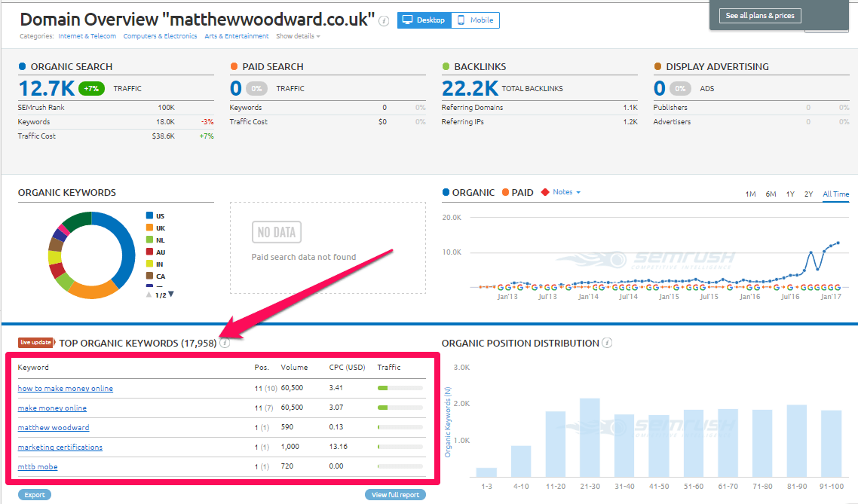This screenshot has width=858, height=504.
Task: Open the Arts & Entertainment category link
Action: tap(237, 36)
